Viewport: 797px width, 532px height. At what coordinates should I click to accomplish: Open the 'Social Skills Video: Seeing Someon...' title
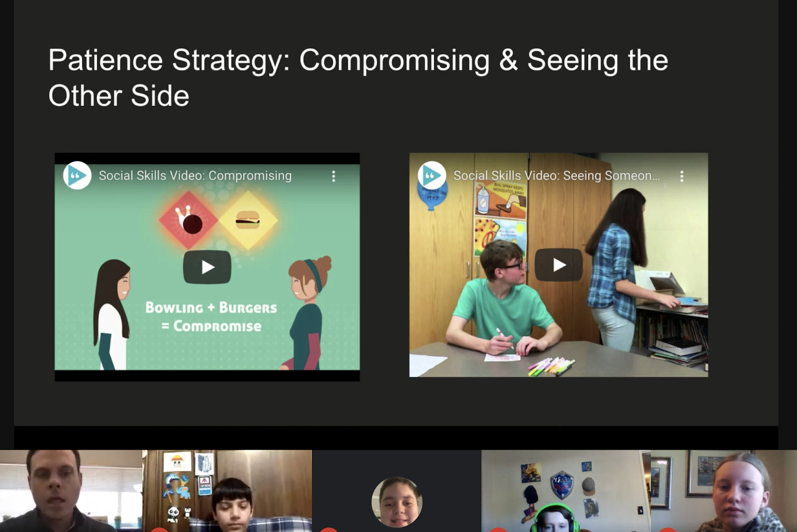(556, 176)
